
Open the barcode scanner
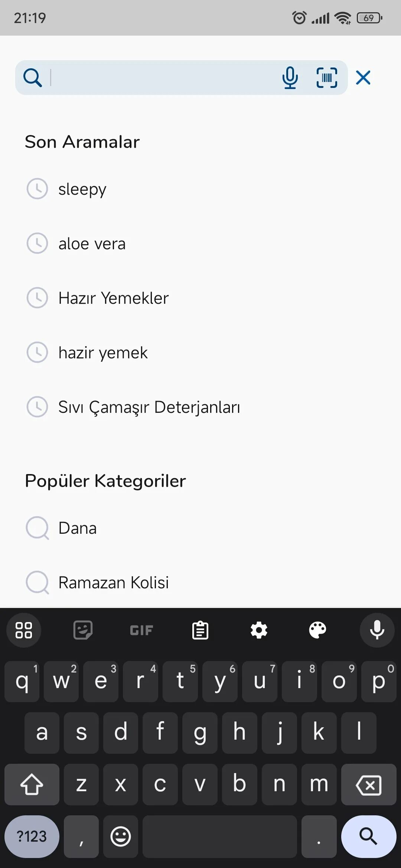coord(327,78)
